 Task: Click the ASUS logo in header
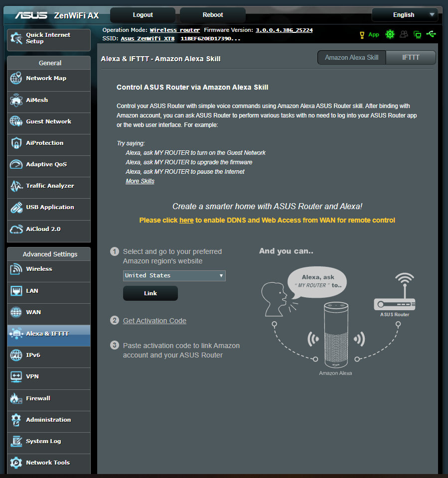click(x=31, y=15)
